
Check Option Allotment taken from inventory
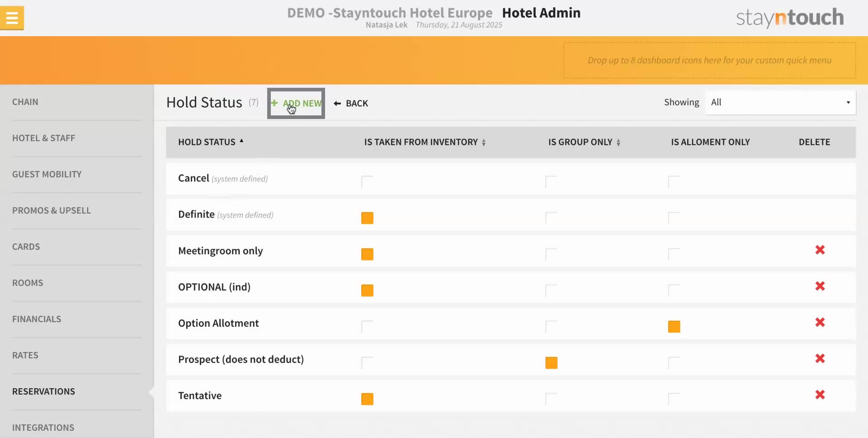(x=367, y=327)
